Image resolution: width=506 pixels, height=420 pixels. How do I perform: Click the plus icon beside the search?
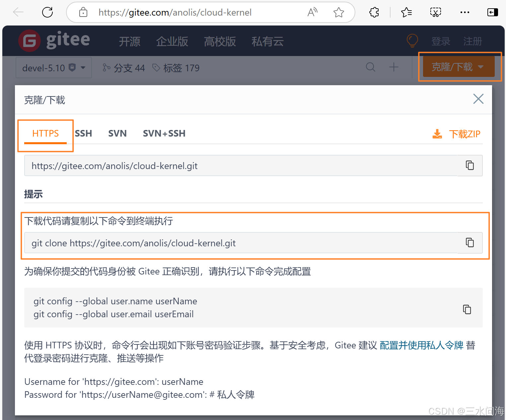(x=394, y=67)
